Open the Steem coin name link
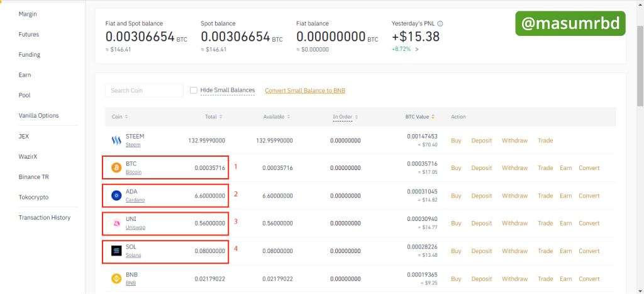Viewport: 644px width, 294px height. pyautogui.click(x=133, y=145)
